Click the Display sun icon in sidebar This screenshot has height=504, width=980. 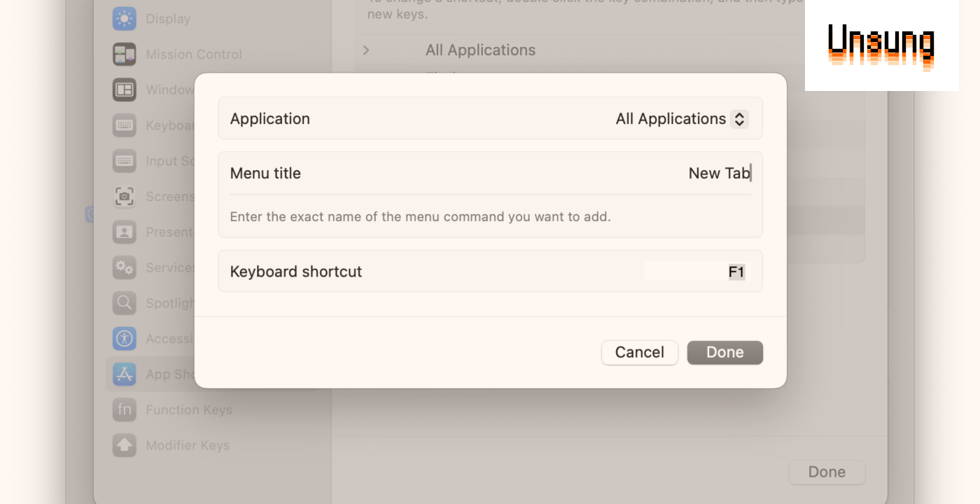coord(125,19)
